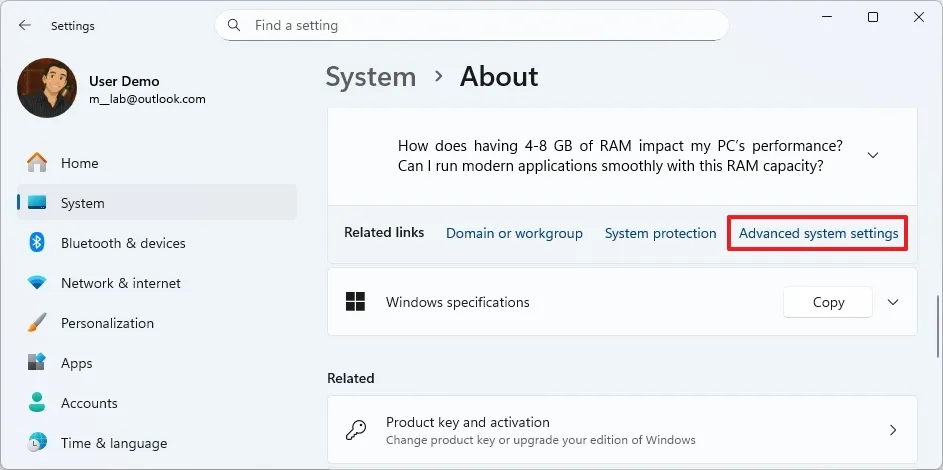Viewport: 943px width, 470px height.
Task: Open Advanced system settings link
Action: click(x=818, y=233)
